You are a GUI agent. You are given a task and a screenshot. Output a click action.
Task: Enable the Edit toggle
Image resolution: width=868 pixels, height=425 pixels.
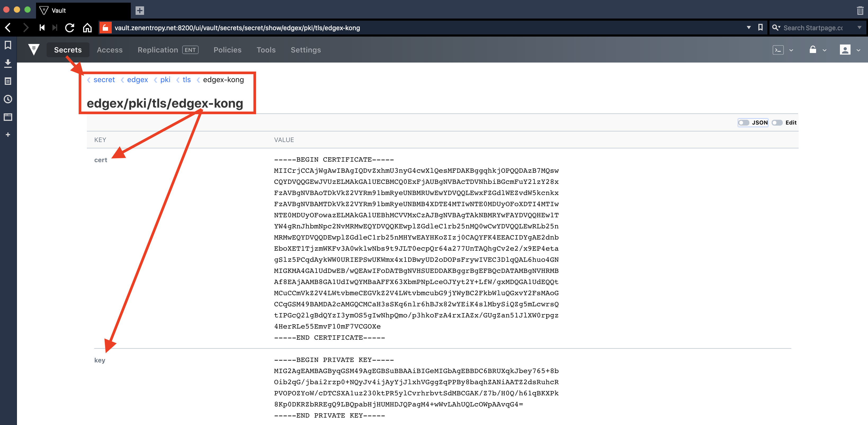point(777,122)
